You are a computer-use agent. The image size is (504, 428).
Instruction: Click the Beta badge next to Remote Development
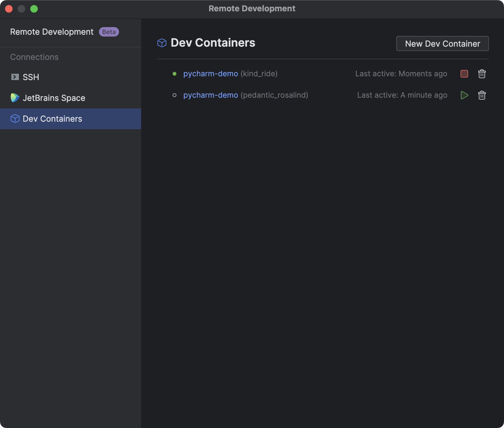coord(108,32)
